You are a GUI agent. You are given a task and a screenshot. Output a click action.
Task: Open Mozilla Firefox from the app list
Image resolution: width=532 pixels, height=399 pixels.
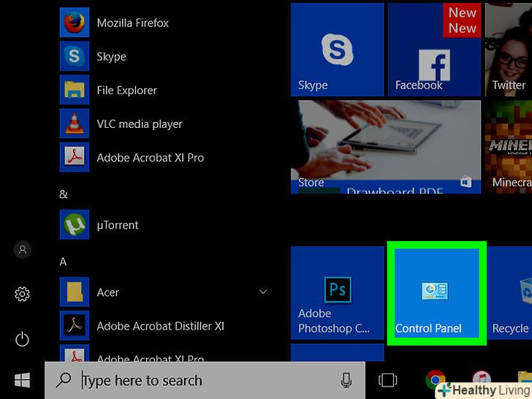coord(115,23)
